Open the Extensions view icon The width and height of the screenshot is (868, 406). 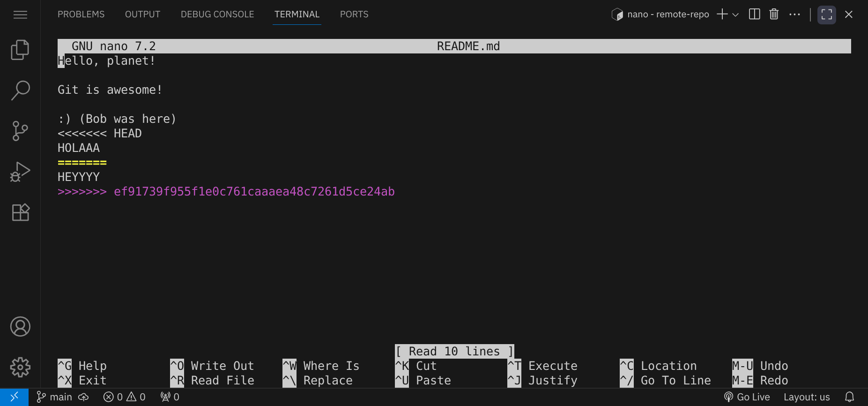coord(20,212)
